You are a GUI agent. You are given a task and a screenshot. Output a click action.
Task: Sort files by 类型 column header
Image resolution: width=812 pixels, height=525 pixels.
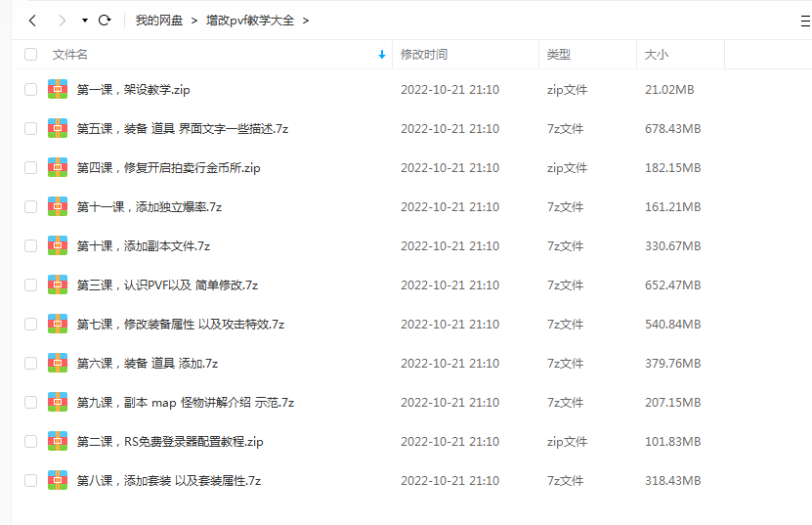tap(559, 55)
